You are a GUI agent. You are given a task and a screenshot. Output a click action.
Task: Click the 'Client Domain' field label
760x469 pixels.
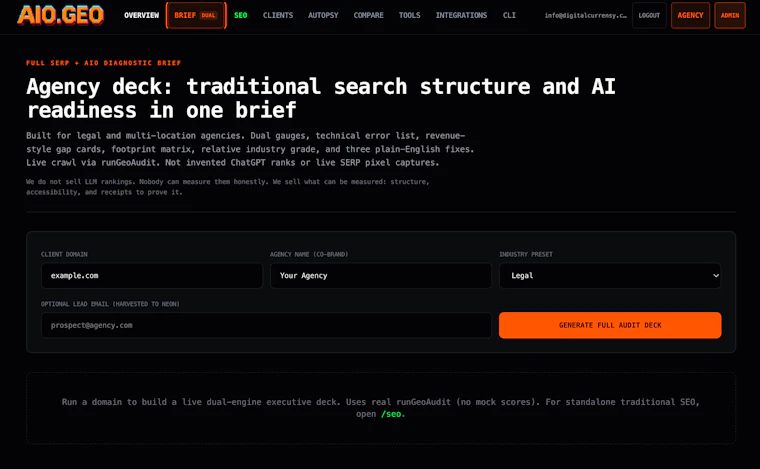(x=64, y=254)
